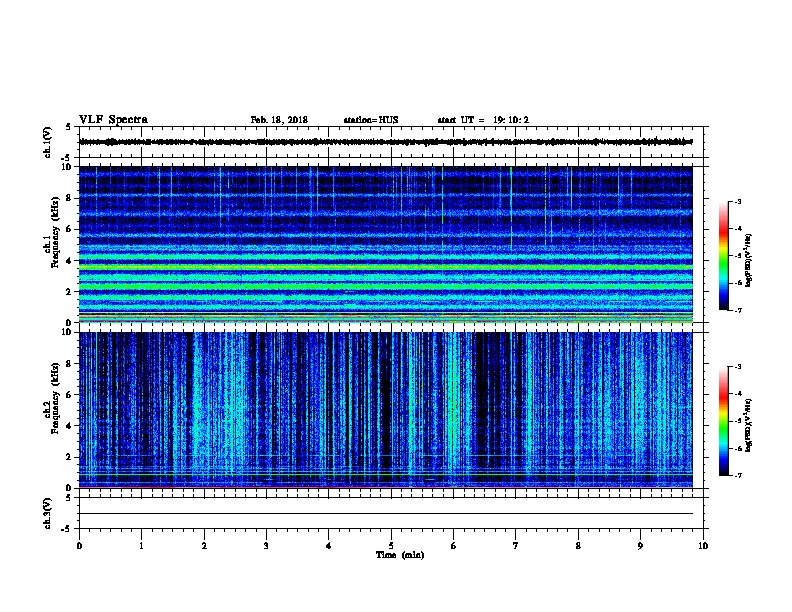Click the ch.1(V) waveform axis label
The width and height of the screenshot is (792, 612).
tap(48, 142)
